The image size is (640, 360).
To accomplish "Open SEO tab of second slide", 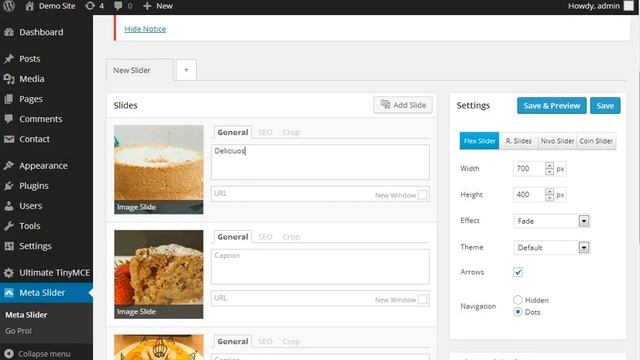I will [x=265, y=237].
